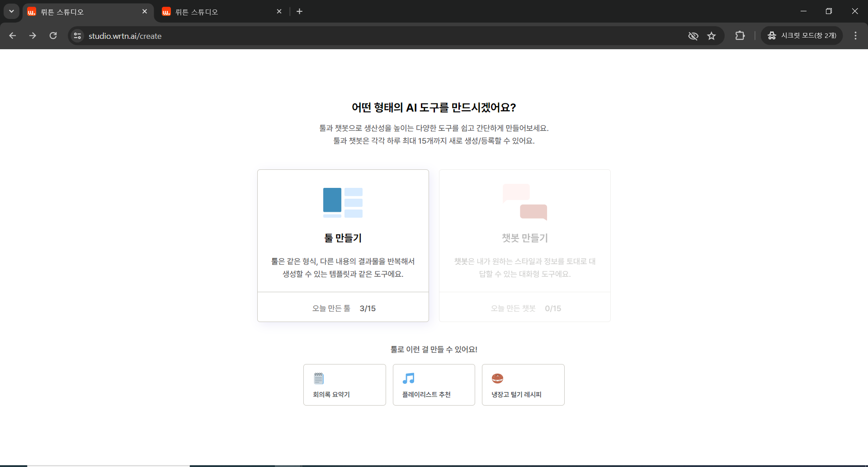This screenshot has height=467, width=868.
Task: Close the second 뤼튼 스튜디오 tab
Action: (x=279, y=11)
